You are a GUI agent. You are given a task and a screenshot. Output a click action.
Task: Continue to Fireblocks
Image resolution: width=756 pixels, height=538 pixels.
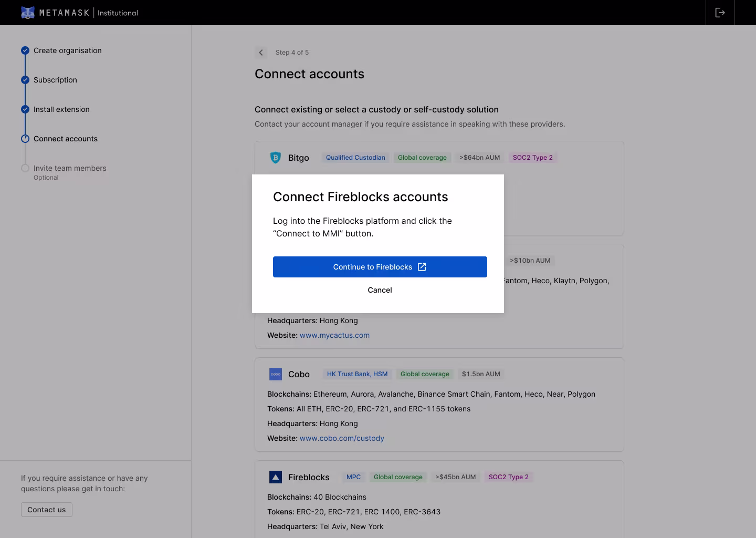tap(380, 267)
